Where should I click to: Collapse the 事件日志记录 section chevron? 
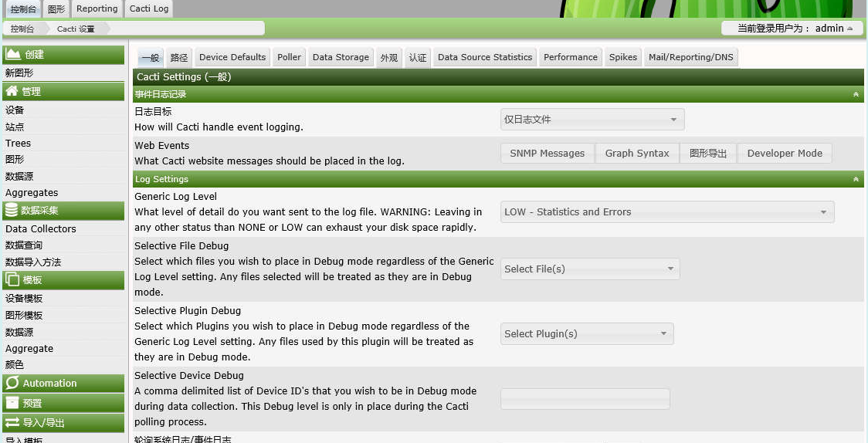856,94
